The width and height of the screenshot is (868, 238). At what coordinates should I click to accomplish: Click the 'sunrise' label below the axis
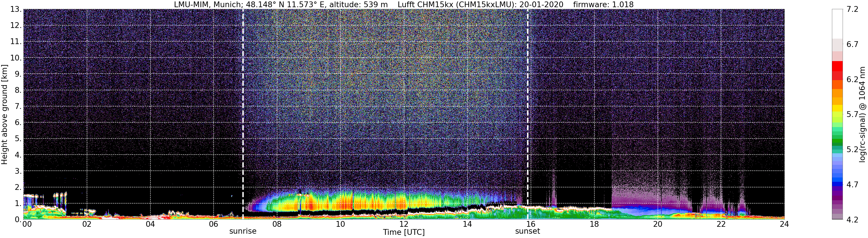243,231
